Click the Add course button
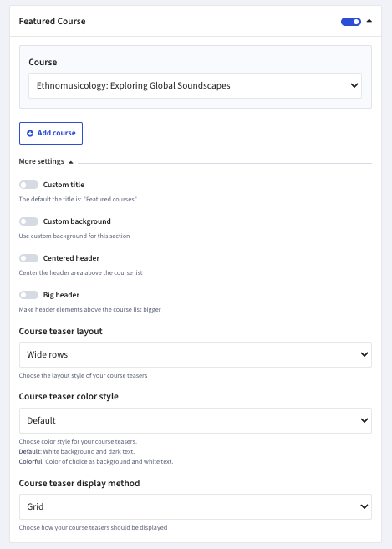 pos(51,133)
